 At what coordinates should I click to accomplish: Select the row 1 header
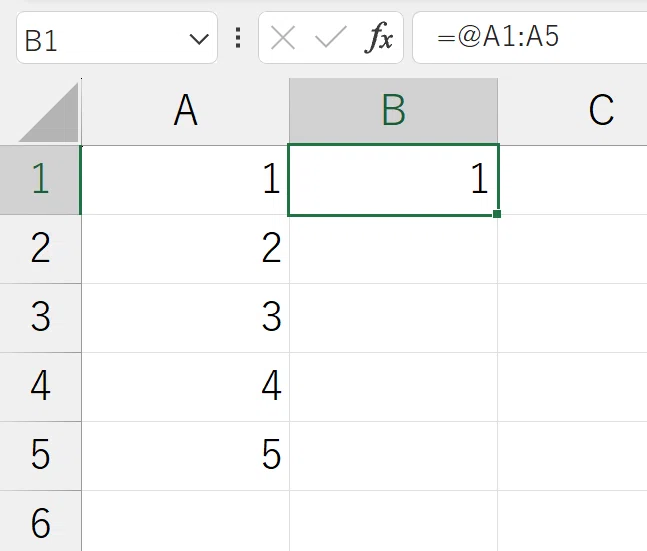point(40,180)
